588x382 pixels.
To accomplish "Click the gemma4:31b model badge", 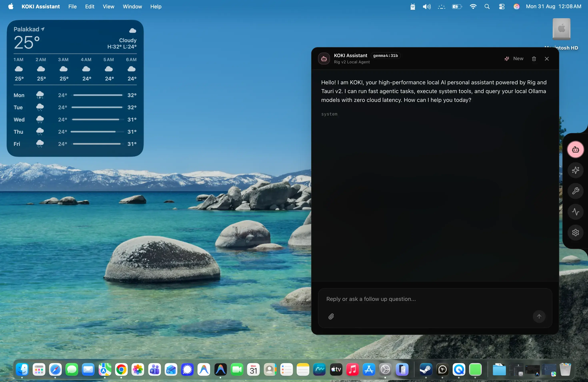I will [385, 56].
